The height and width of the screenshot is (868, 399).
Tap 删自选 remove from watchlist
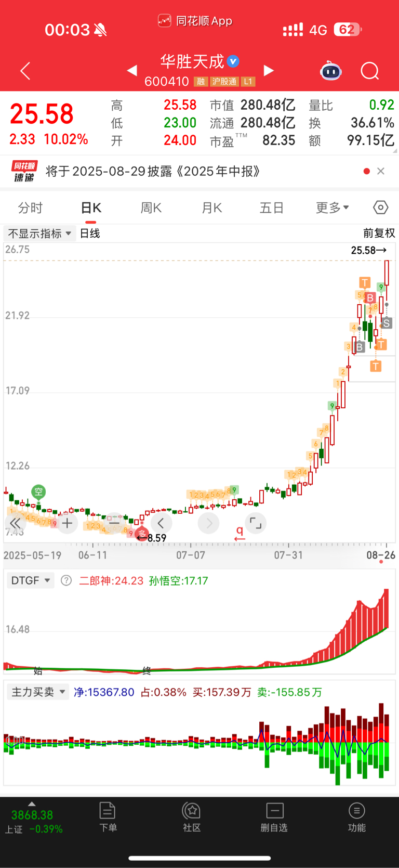click(274, 817)
